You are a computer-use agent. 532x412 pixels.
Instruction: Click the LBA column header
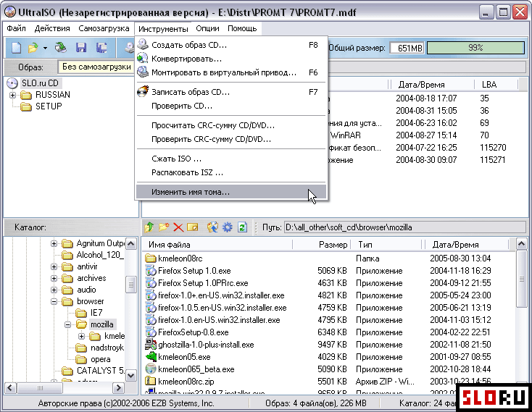[x=496, y=85]
